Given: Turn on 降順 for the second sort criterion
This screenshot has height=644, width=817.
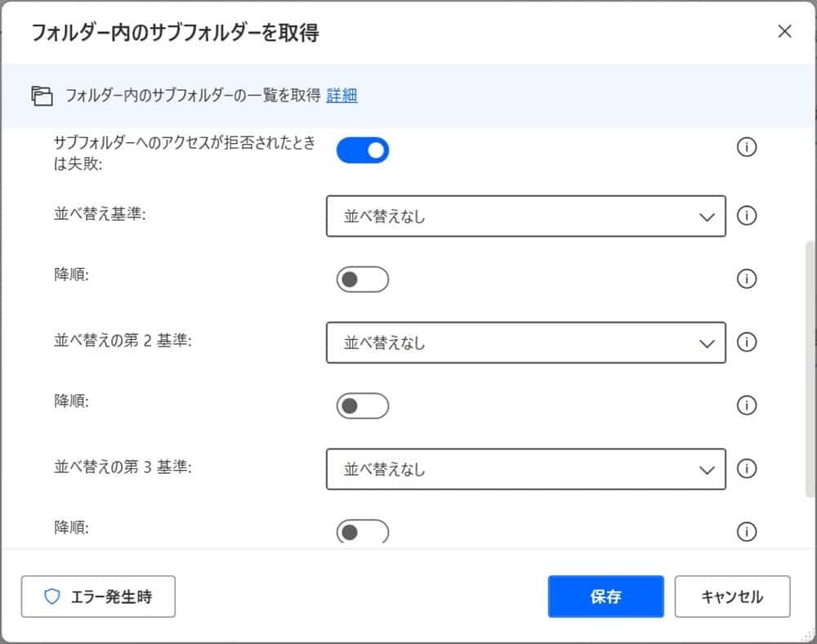Looking at the screenshot, I should coord(362,405).
